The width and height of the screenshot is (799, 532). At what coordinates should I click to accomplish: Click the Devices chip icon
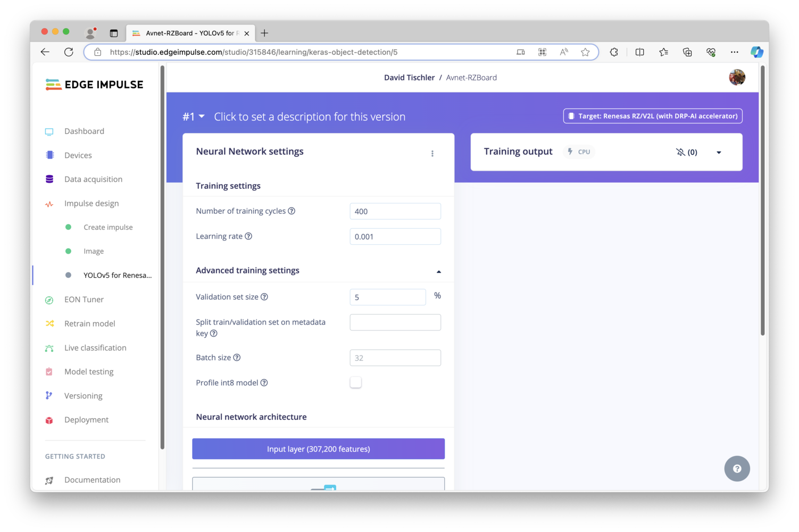coord(49,155)
